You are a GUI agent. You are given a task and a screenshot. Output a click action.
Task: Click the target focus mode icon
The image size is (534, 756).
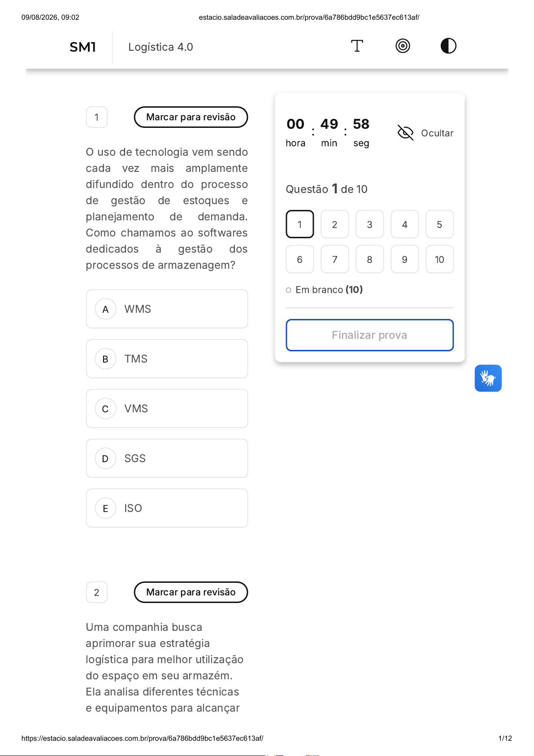coord(403,46)
